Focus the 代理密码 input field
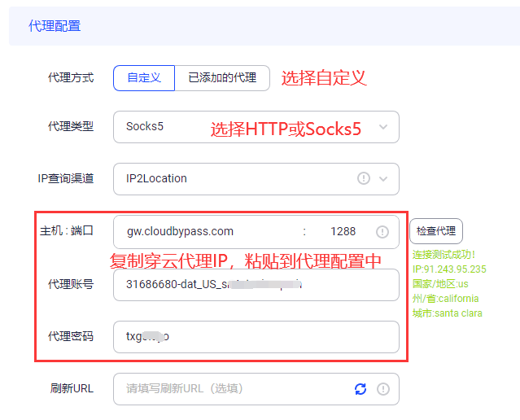 [x=256, y=336]
